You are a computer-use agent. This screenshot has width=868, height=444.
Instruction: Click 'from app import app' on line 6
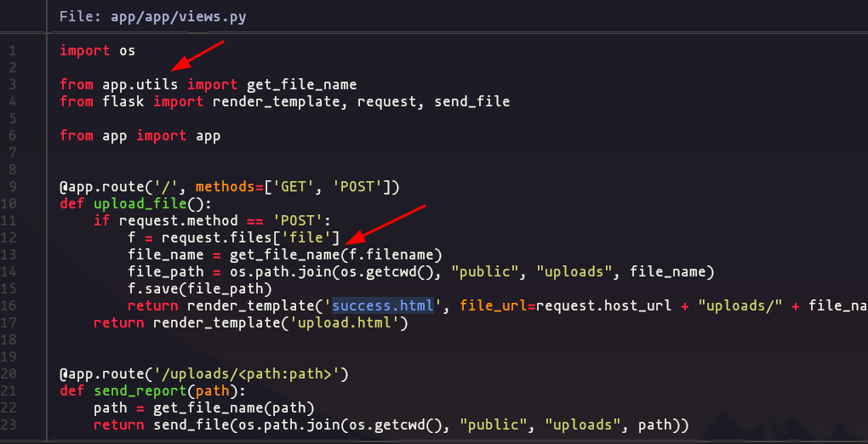coord(140,135)
